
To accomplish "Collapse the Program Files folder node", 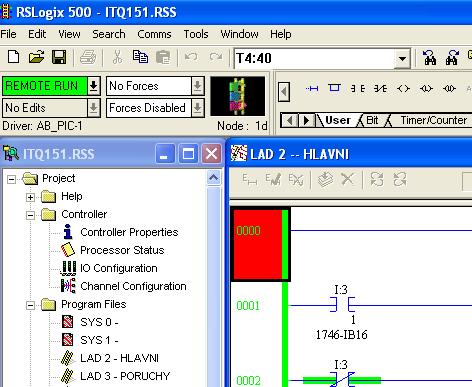I will pos(30,305).
